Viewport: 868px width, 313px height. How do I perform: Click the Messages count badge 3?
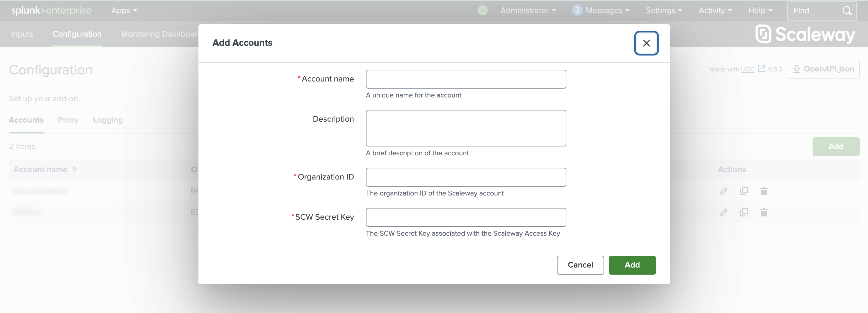coord(577,10)
